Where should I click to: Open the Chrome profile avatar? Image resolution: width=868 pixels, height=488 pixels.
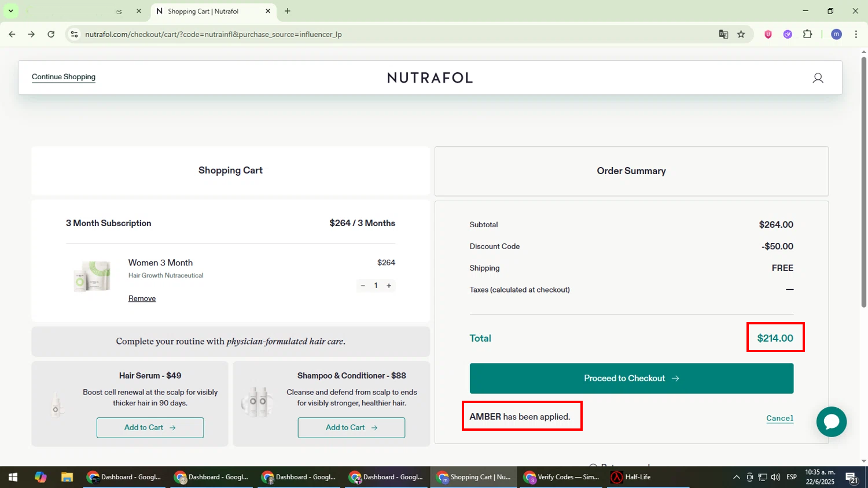[x=836, y=34]
